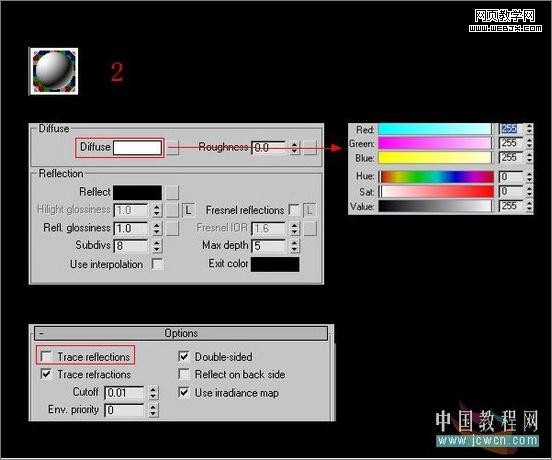Click the Hue rainbow slider bar
552x460 pixels.
(436, 177)
